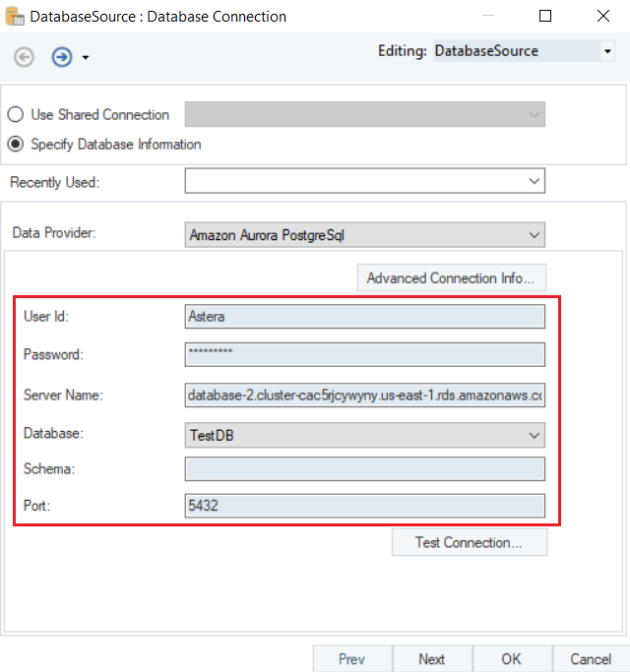
Task: Click the back navigation arrow icon
Action: pos(24,57)
